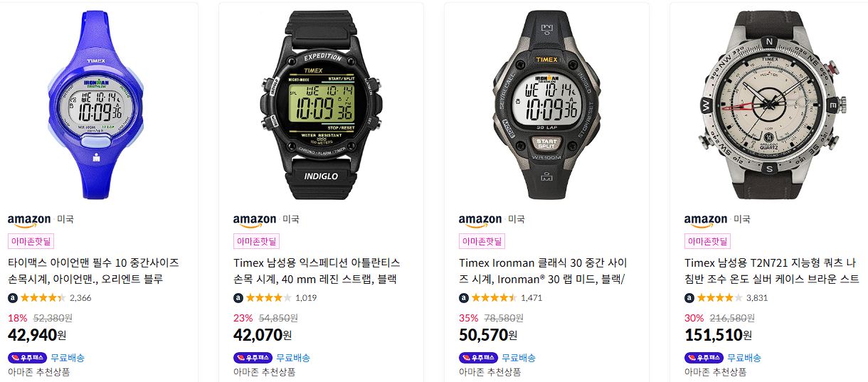Click the 우주패스 badge under the 42,070원 price
868x382 pixels.
[x=253, y=358]
